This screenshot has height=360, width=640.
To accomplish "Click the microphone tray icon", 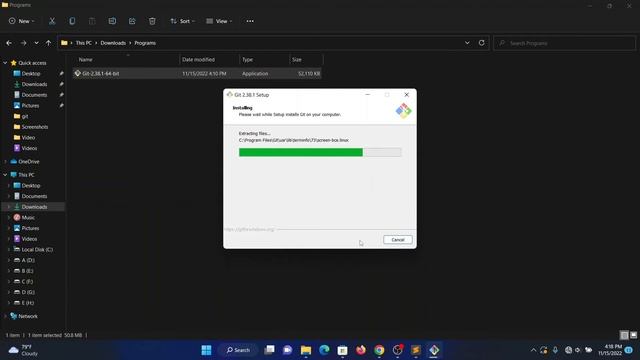I will pos(555,350).
